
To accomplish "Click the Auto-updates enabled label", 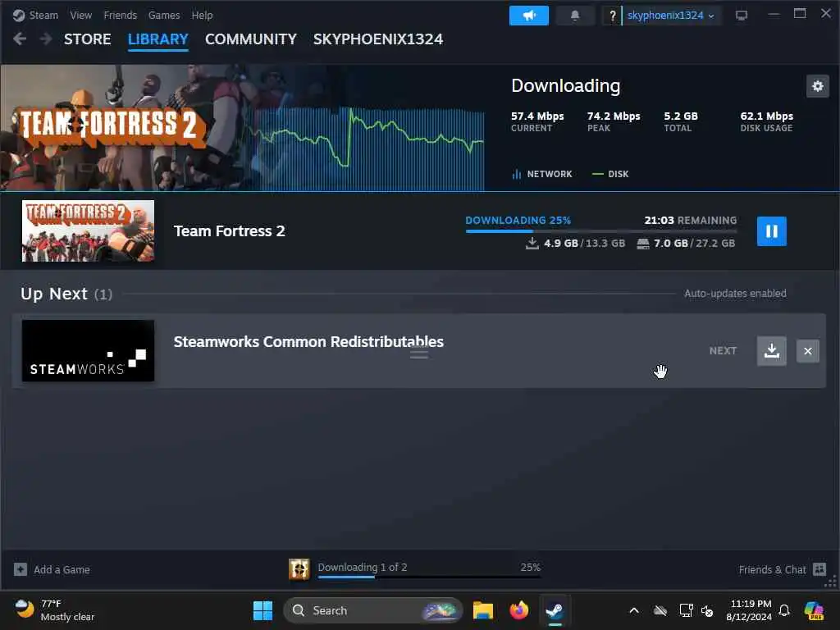I will (735, 294).
